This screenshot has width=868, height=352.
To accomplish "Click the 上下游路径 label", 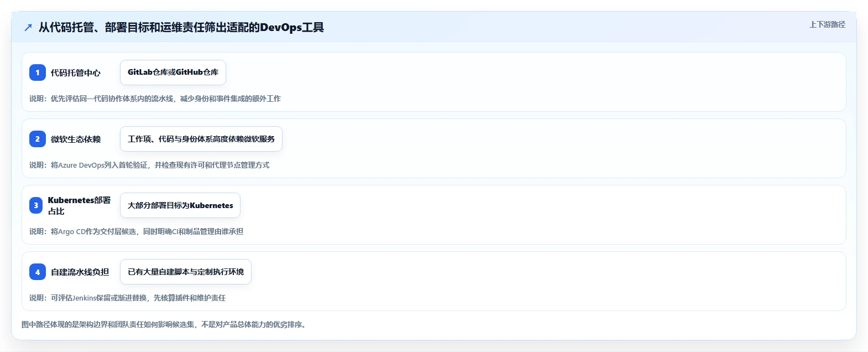I will (827, 24).
